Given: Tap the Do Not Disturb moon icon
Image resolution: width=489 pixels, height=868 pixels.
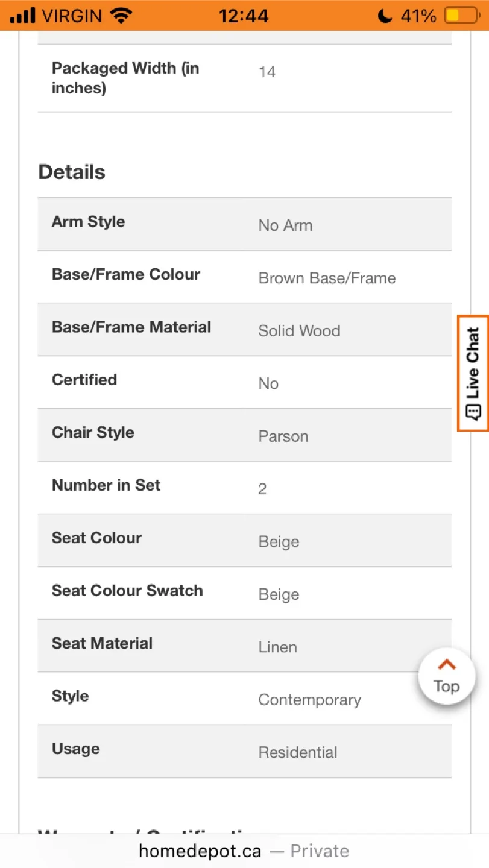Looking at the screenshot, I should [x=385, y=16].
